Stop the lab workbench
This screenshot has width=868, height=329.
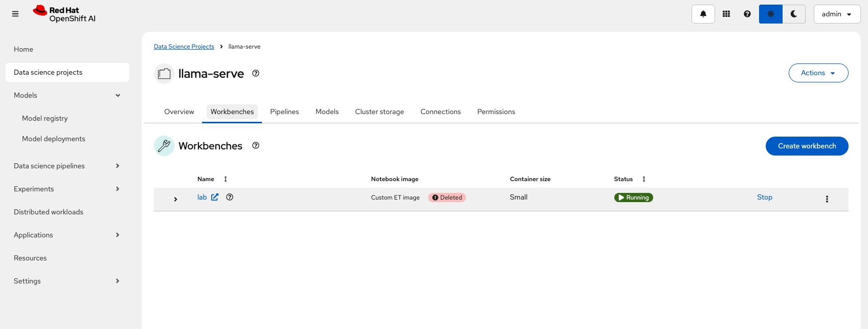765,197
